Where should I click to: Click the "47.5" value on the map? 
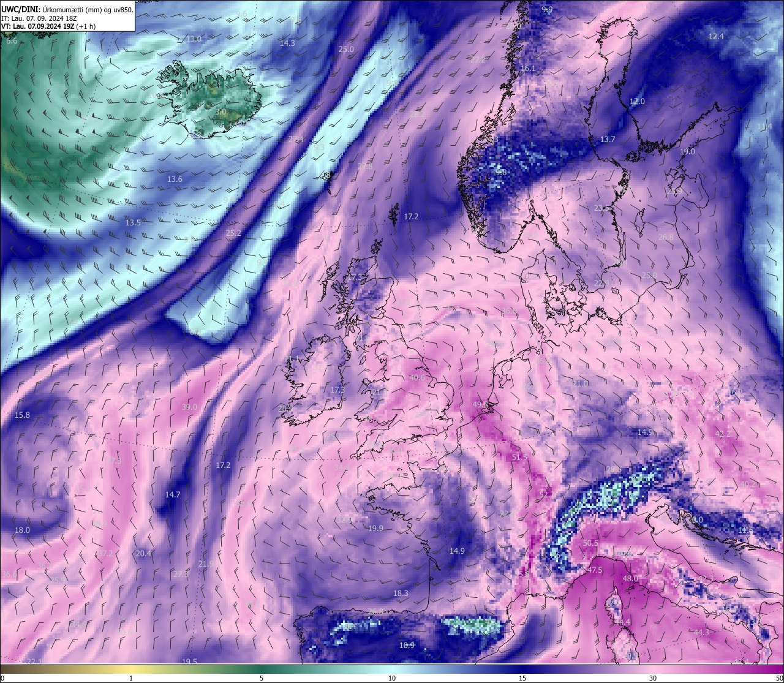pos(595,570)
